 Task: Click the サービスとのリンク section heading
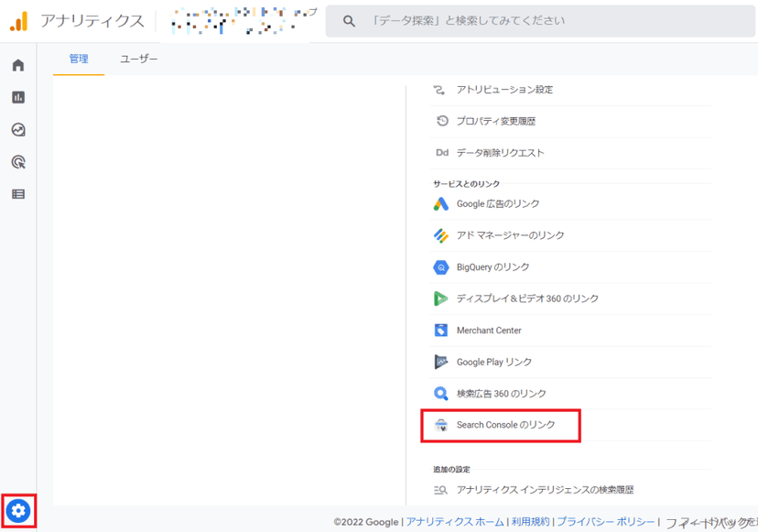coord(466,184)
